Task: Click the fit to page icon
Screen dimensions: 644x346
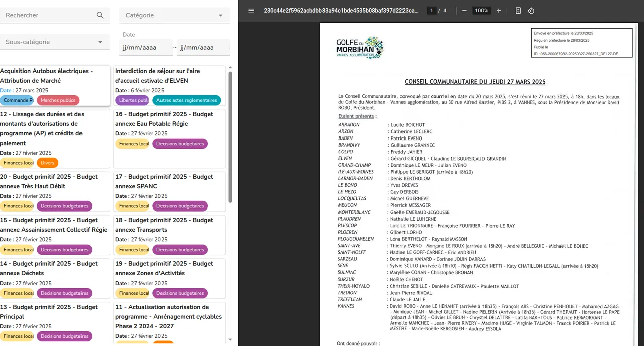Action: point(518,10)
